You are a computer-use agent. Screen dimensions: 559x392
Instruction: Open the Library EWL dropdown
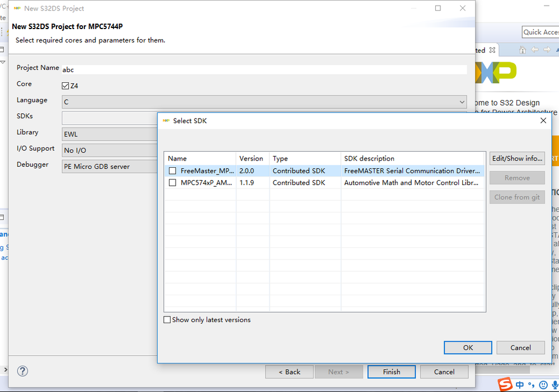[x=110, y=134]
